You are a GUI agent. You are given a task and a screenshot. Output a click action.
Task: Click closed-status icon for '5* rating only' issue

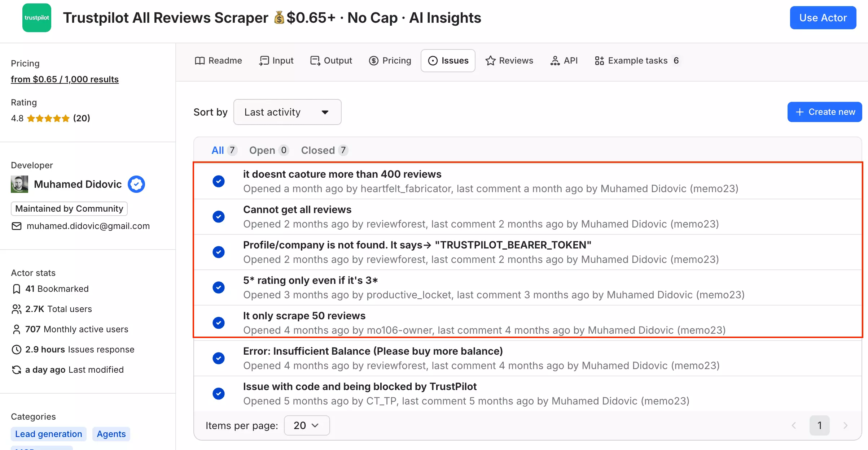pos(219,287)
